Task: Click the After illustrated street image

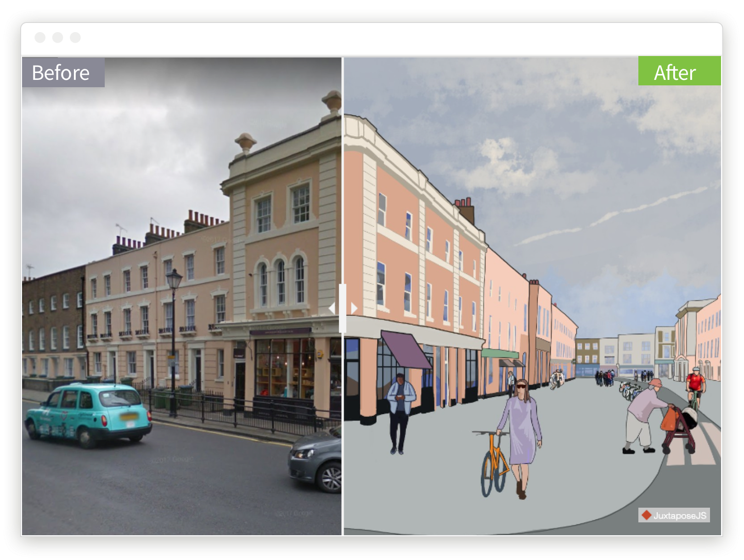Action: tap(533, 296)
